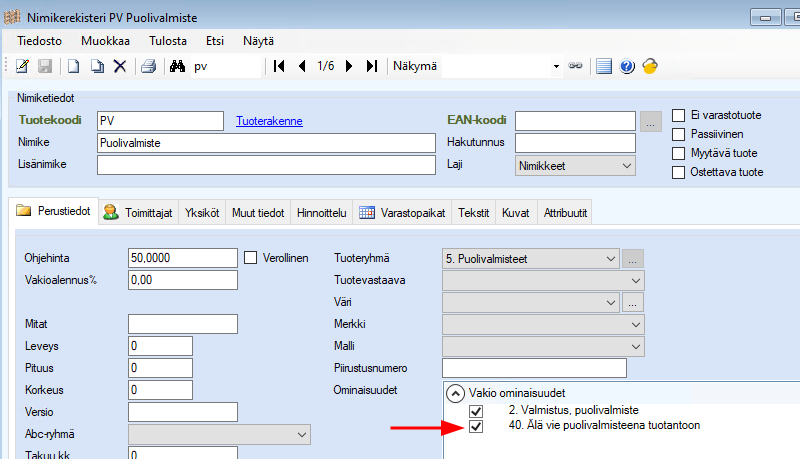Jump to the last record arrow
This screenshot has height=459, width=800.
pyautogui.click(x=371, y=66)
